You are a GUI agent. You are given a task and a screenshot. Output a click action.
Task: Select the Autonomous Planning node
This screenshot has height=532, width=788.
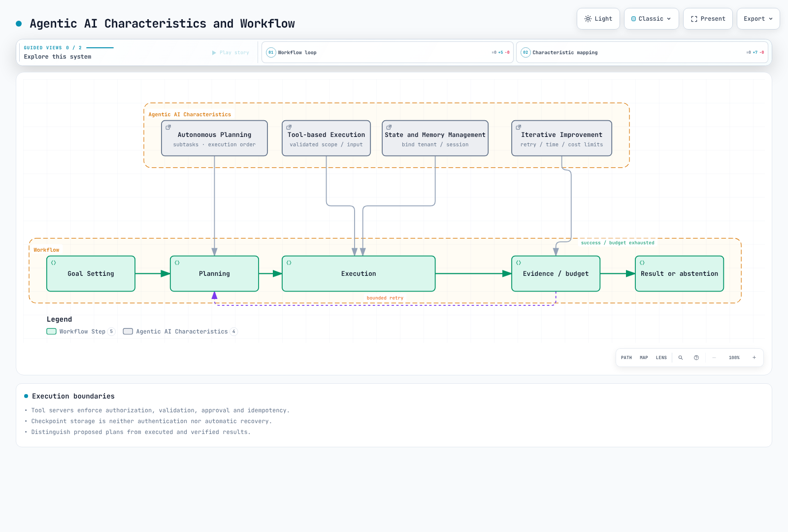[214, 138]
